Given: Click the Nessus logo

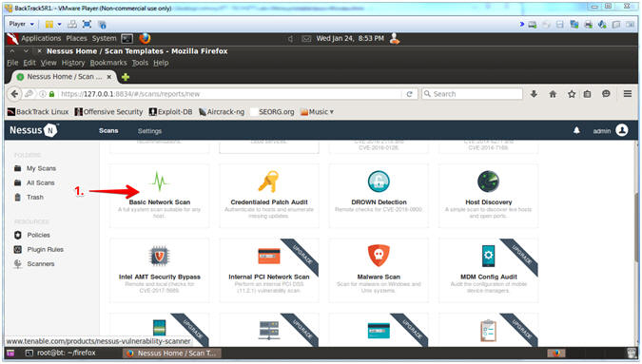Looking at the screenshot, I should click(33, 130).
